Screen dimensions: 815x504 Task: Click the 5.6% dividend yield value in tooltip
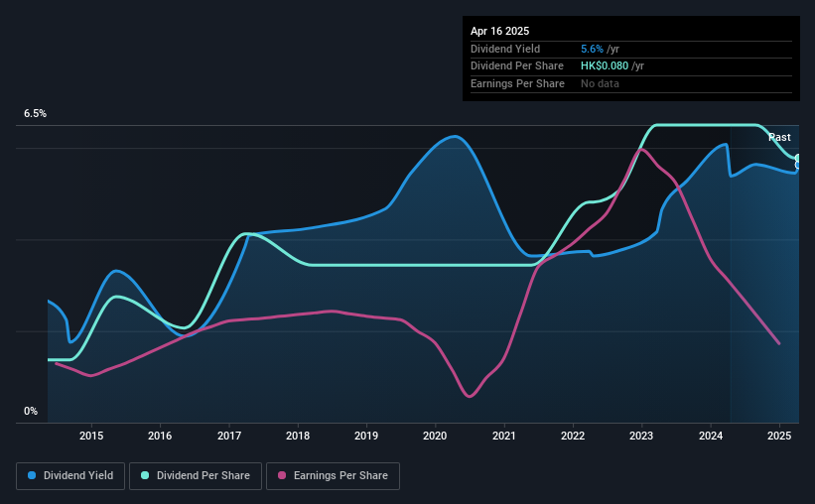point(592,49)
